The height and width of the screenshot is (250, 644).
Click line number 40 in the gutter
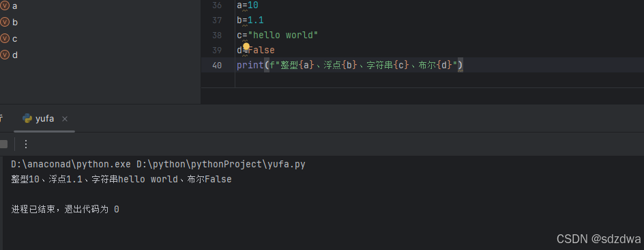(x=217, y=66)
